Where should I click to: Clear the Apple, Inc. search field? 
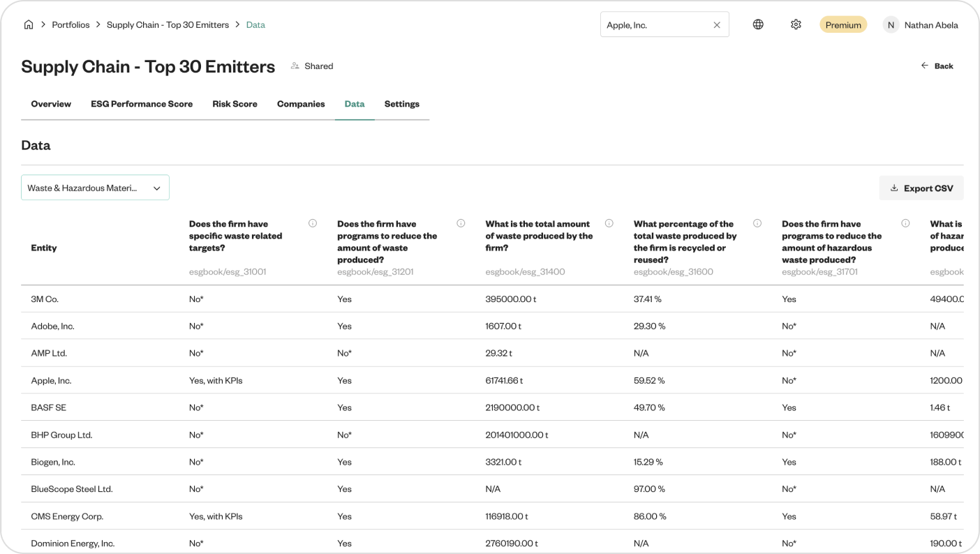tap(717, 25)
